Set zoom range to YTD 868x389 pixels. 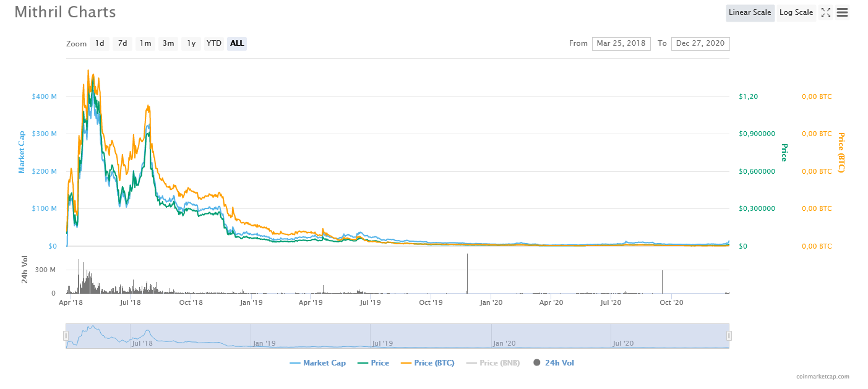(x=214, y=43)
